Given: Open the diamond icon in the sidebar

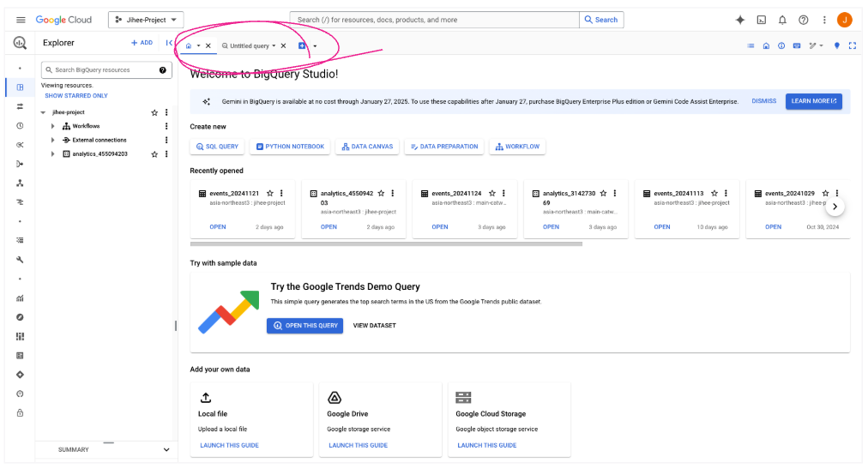Looking at the screenshot, I should point(20,375).
